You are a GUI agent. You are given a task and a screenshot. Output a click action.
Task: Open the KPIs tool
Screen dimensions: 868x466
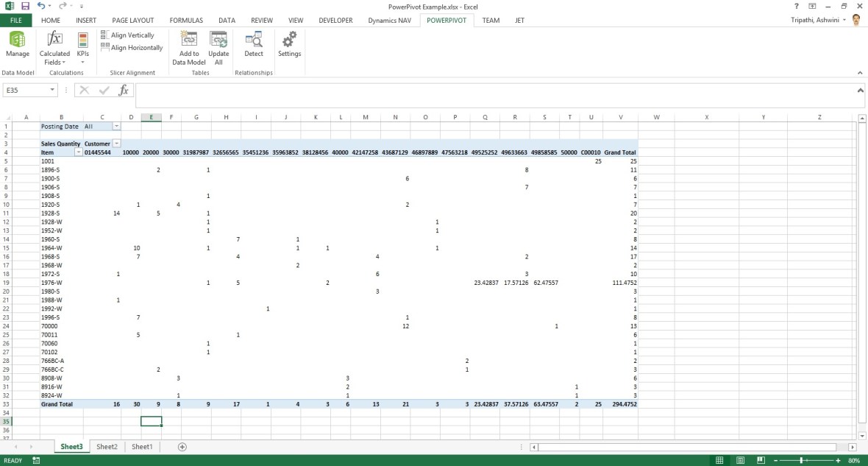pos(82,47)
